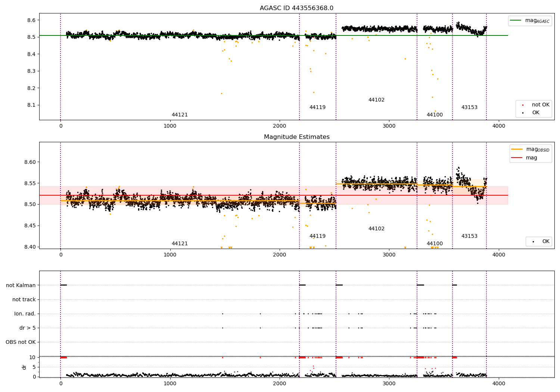Click the red line sample beside "mag" legend entry
The image size is (560, 392).
(517, 158)
